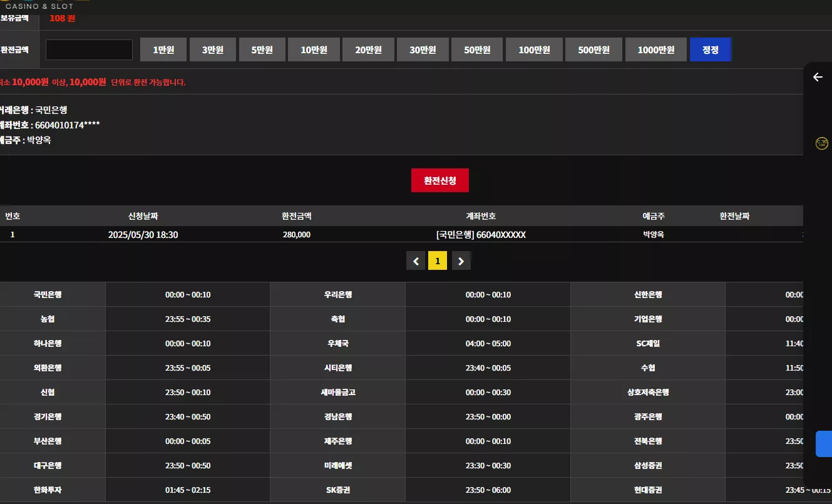
Task: Click the SC제일 bank cell
Action: (x=648, y=344)
